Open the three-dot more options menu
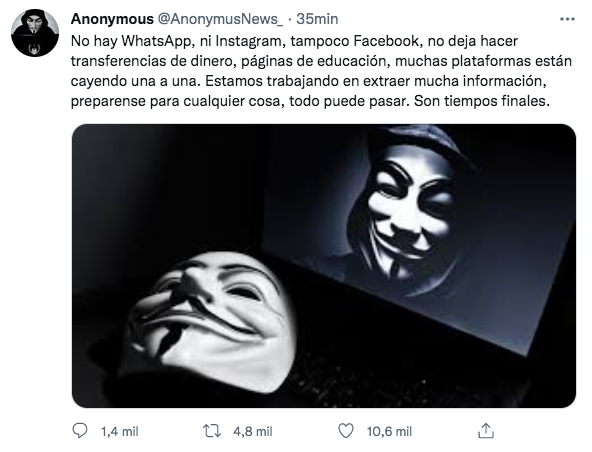This screenshot has height=452, width=592. pyautogui.click(x=567, y=19)
